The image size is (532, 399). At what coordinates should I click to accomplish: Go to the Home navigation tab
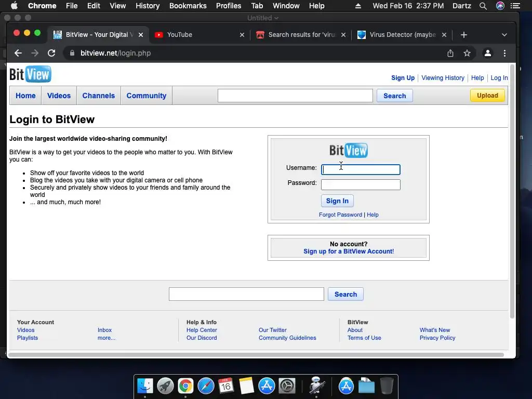(25, 96)
